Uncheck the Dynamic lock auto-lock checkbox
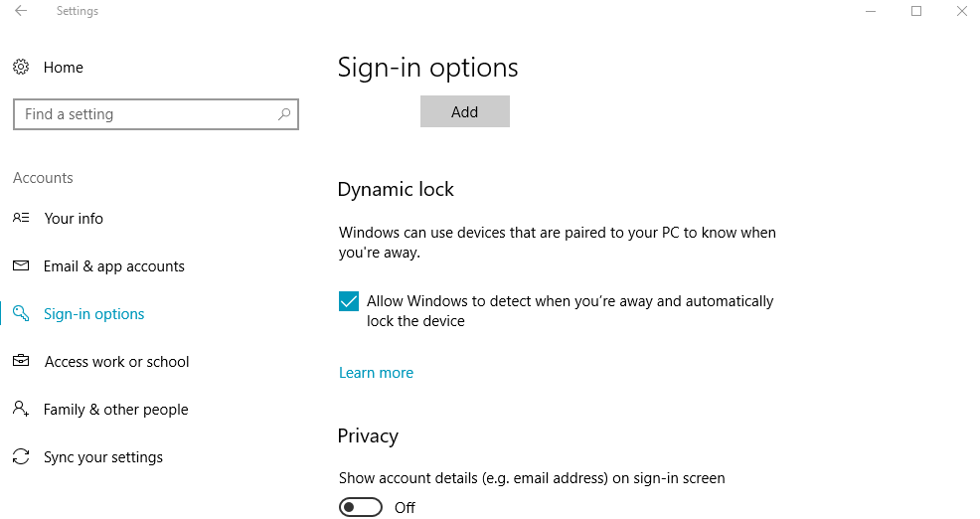This screenshot has width=980, height=519. tap(349, 301)
